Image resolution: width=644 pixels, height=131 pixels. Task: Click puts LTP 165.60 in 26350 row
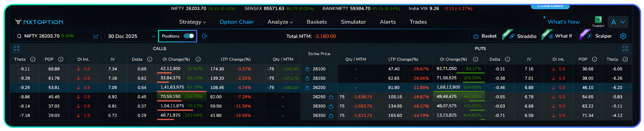tap(395, 116)
